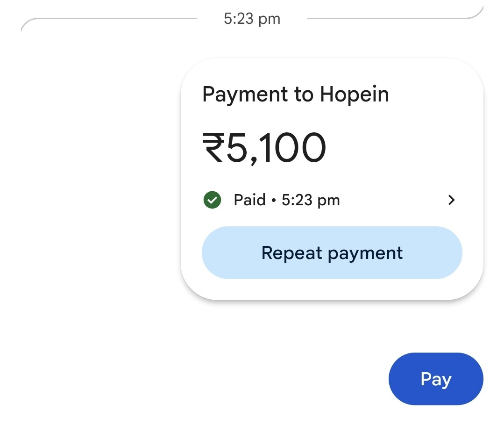
Task: Click the ₹5,100 amount
Action: coord(264,148)
